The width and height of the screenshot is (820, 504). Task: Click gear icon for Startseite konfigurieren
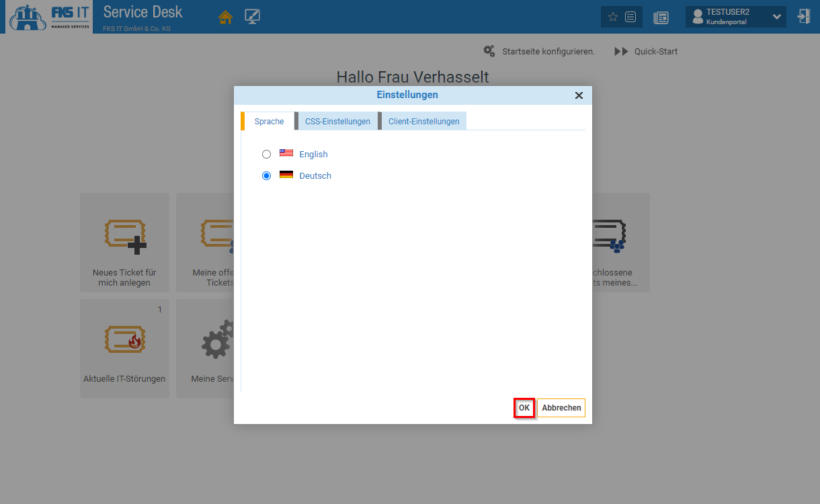coord(489,51)
